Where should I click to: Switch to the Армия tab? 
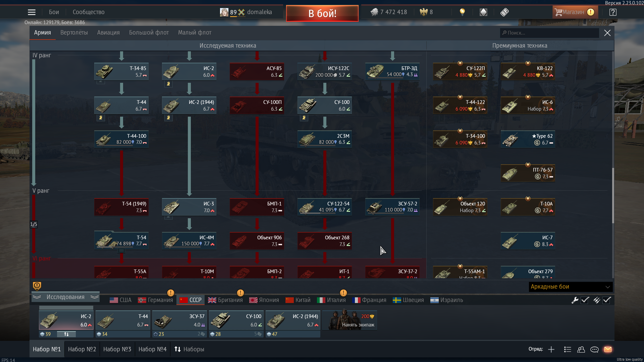point(42,33)
